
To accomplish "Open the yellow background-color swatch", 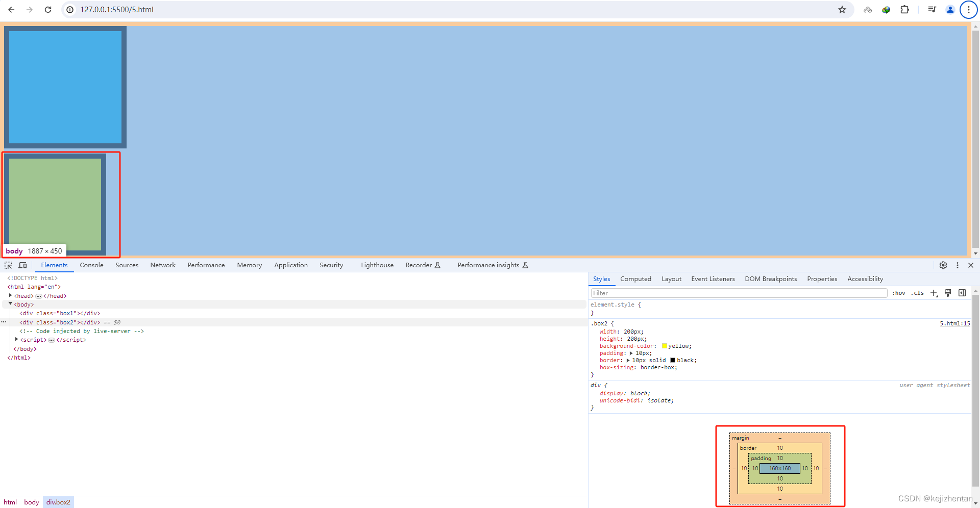I will pos(665,346).
